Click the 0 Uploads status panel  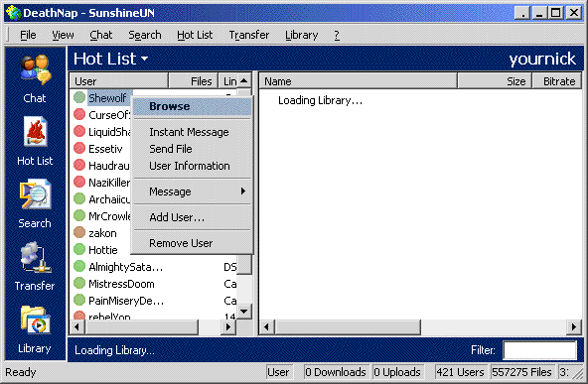[x=397, y=372]
